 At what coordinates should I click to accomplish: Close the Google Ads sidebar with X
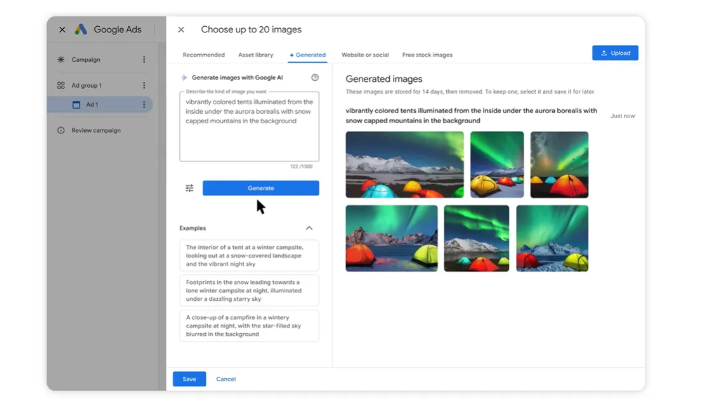click(62, 30)
